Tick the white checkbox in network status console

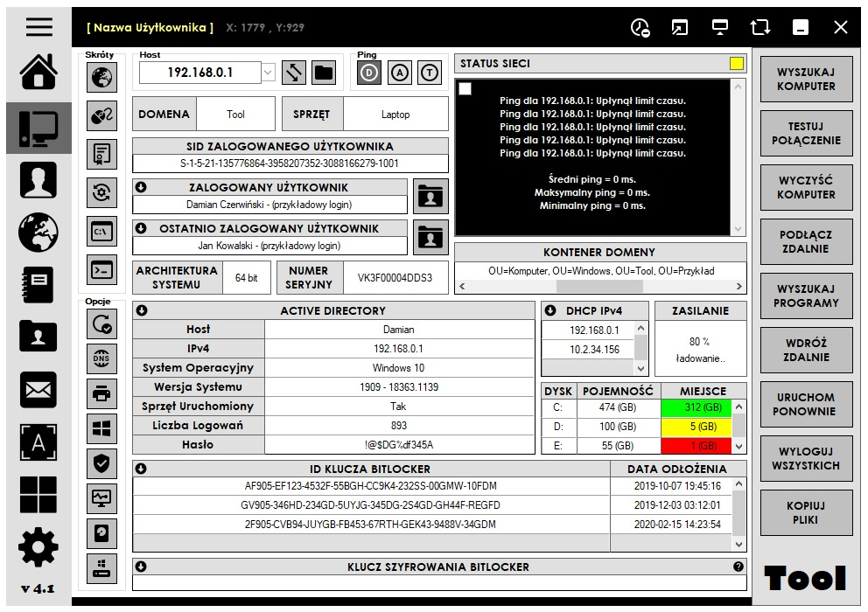tap(465, 89)
